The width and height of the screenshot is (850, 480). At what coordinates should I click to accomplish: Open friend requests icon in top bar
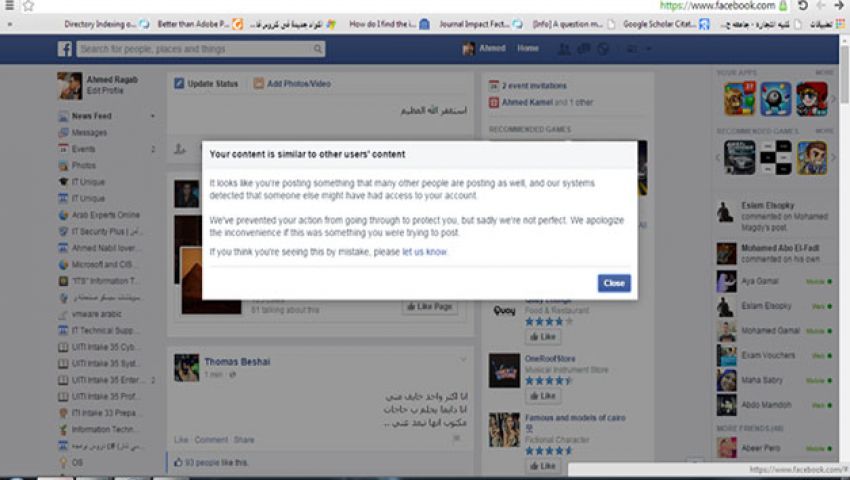click(564, 49)
